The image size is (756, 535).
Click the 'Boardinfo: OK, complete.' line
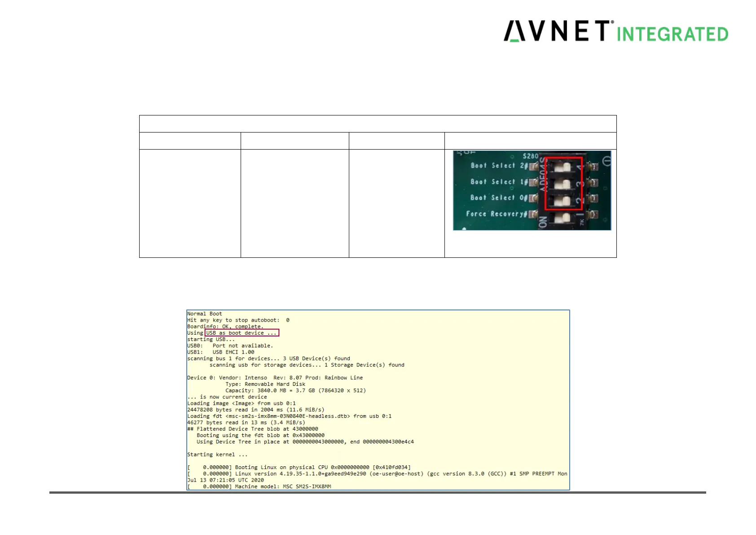(225, 327)
